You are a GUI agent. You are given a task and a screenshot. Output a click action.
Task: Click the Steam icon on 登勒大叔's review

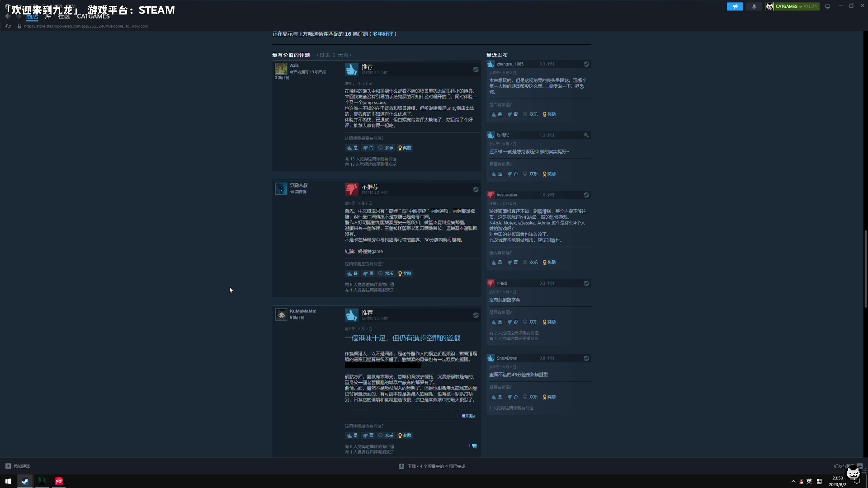(x=476, y=190)
